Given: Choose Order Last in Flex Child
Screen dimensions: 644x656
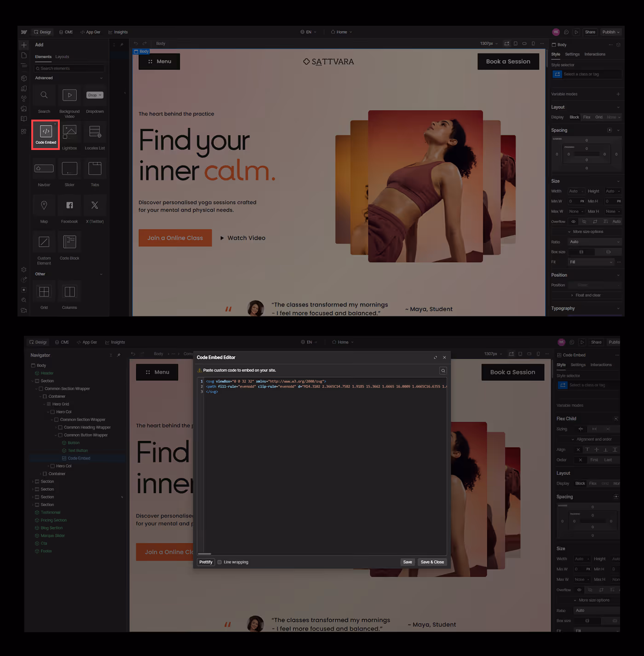Looking at the screenshot, I should pyautogui.click(x=608, y=460).
